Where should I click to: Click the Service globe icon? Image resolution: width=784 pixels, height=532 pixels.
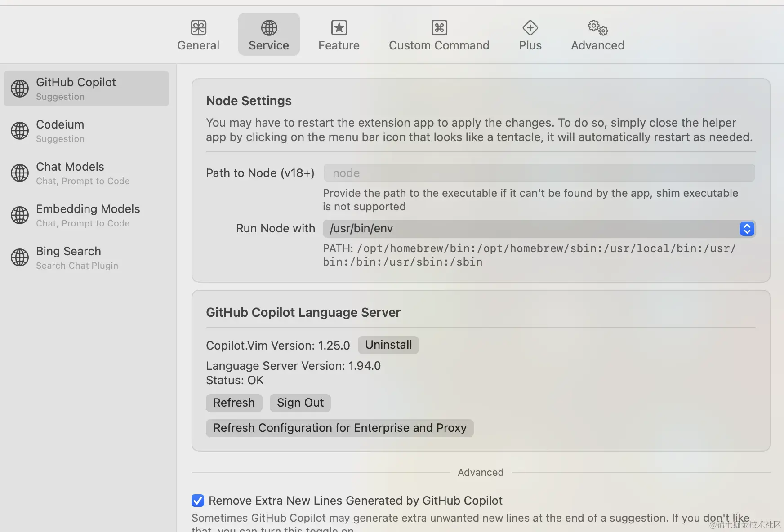point(269,28)
